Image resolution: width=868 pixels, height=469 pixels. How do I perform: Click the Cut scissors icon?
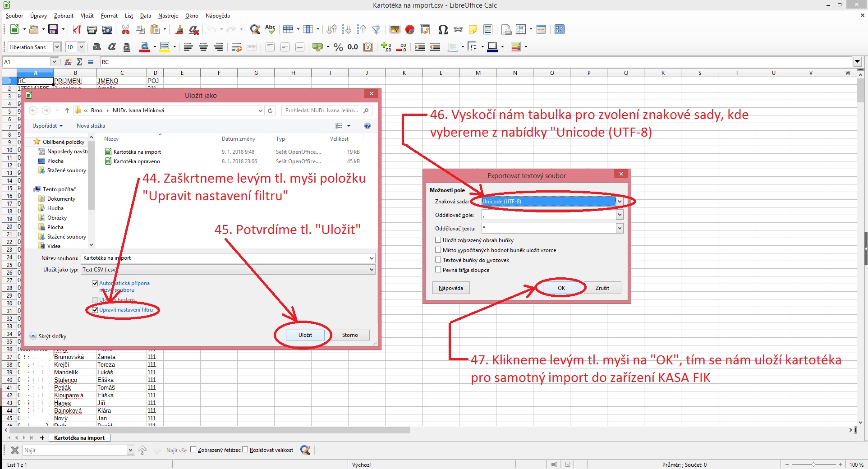(125, 30)
